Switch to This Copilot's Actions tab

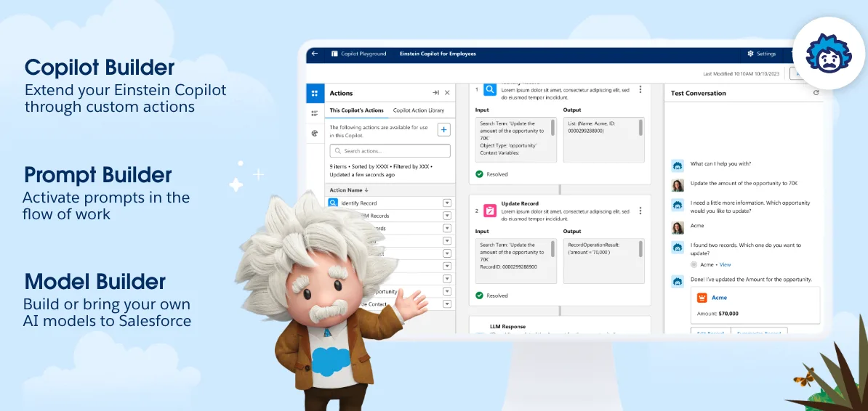click(x=356, y=110)
